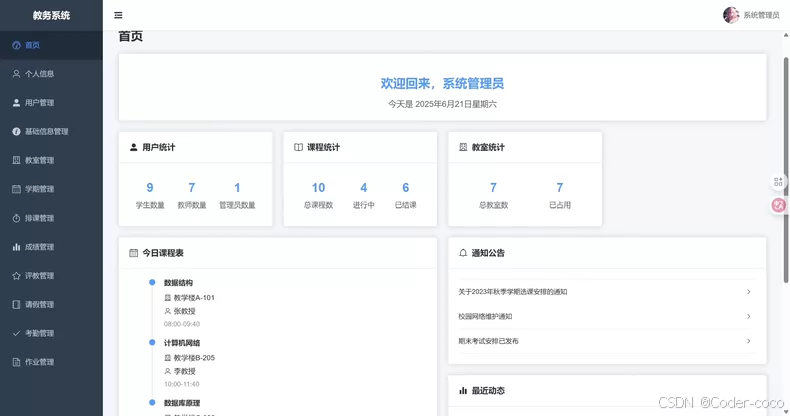790x416 pixels.
Task: Open the 请假管理 menu item
Action: (x=51, y=304)
